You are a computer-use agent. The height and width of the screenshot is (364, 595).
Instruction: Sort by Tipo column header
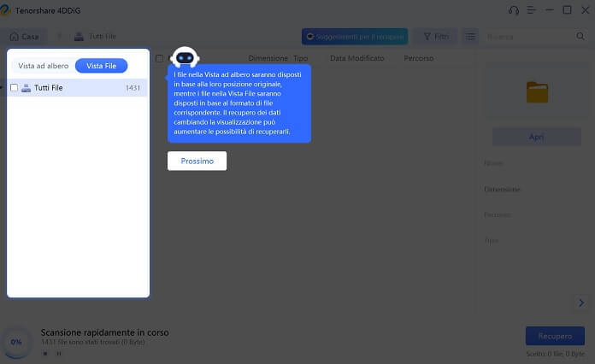point(300,58)
